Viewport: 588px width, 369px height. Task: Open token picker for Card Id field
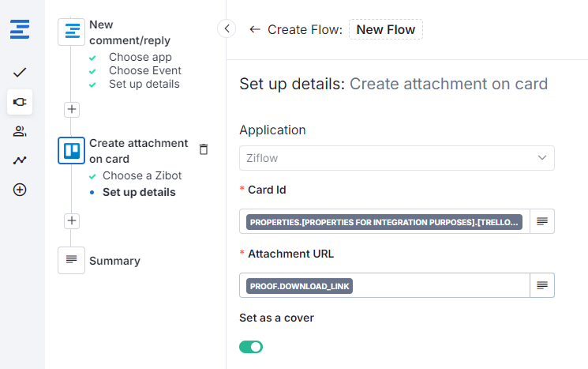tap(542, 222)
